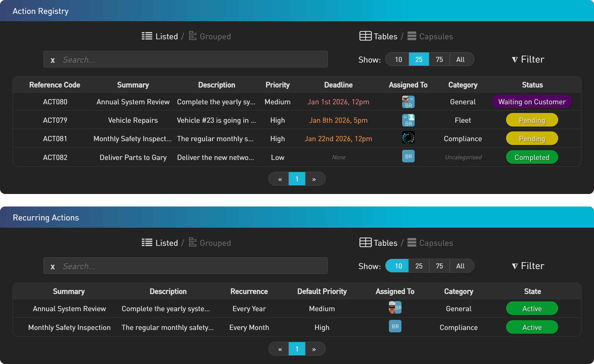Click the BR avatar on ACT082 row
This screenshot has width=594, height=364.
coord(408,156)
